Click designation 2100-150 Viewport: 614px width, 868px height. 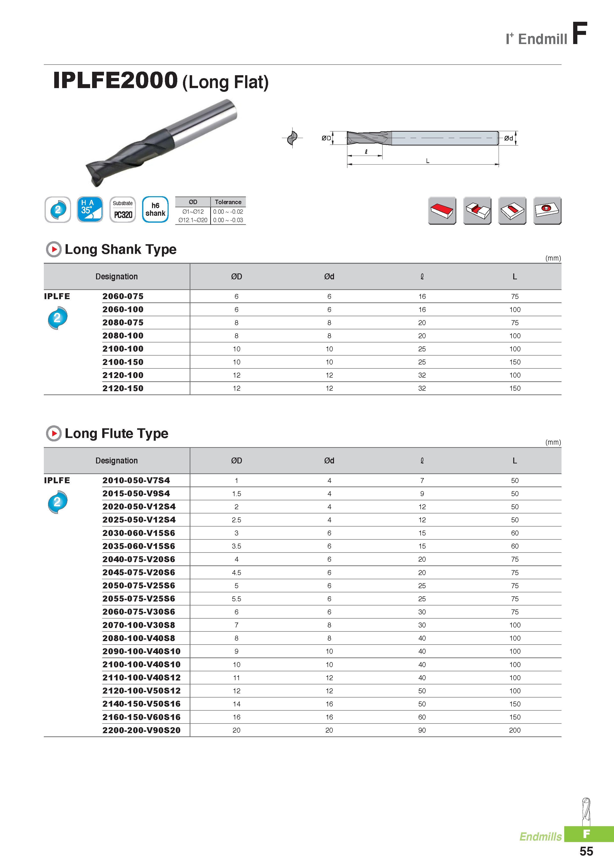(123, 362)
